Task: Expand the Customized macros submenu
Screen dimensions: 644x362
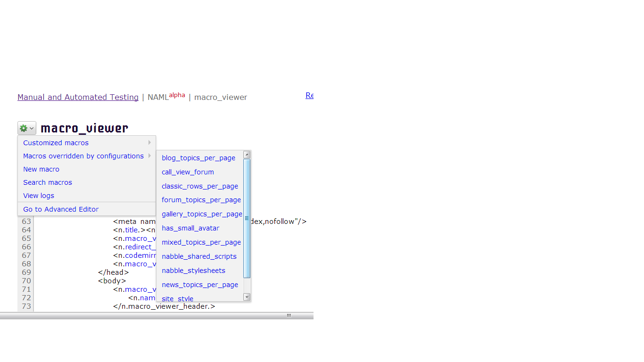Action: point(56,143)
